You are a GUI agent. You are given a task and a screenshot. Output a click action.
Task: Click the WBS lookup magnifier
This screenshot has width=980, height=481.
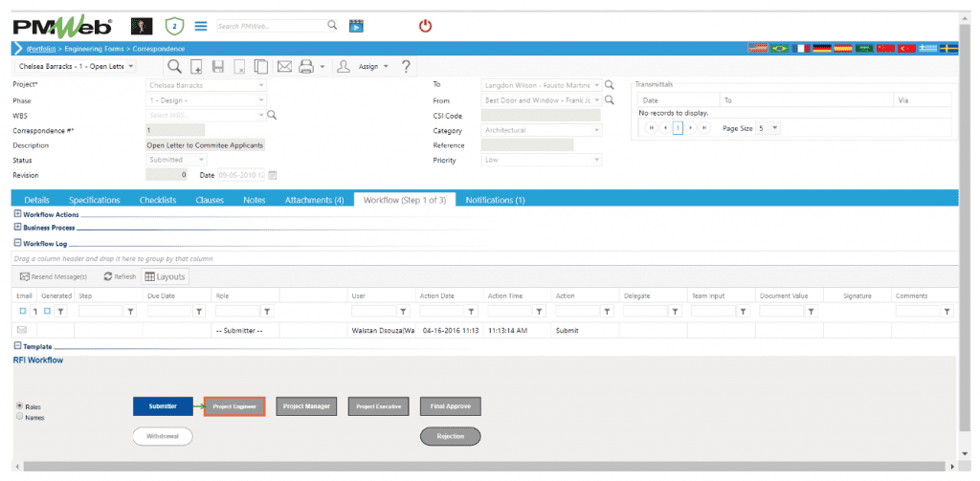click(x=271, y=115)
